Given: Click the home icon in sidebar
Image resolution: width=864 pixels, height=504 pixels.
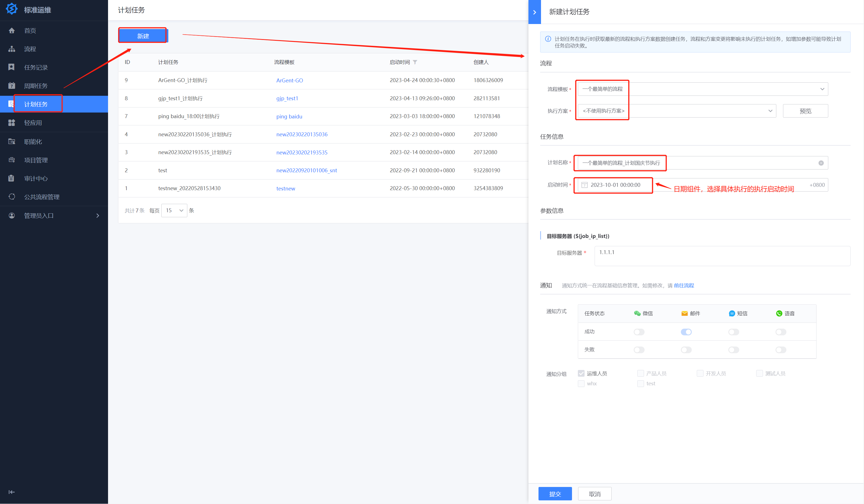Looking at the screenshot, I should pos(12,30).
